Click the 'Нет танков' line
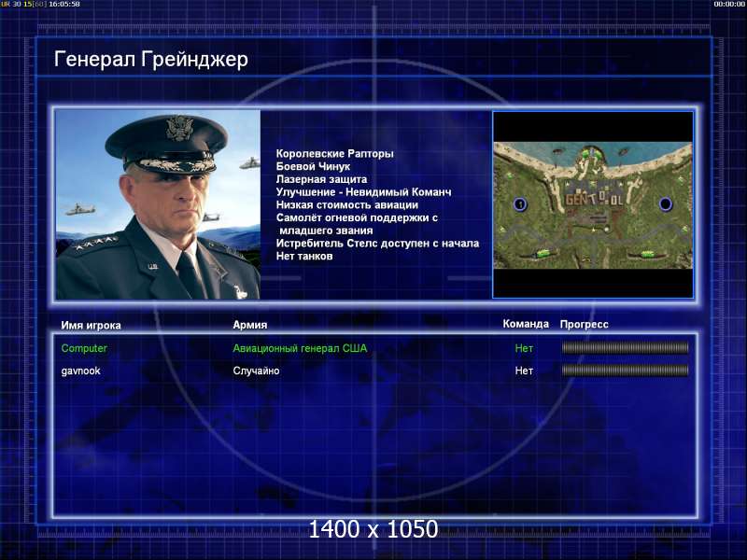 tap(304, 256)
